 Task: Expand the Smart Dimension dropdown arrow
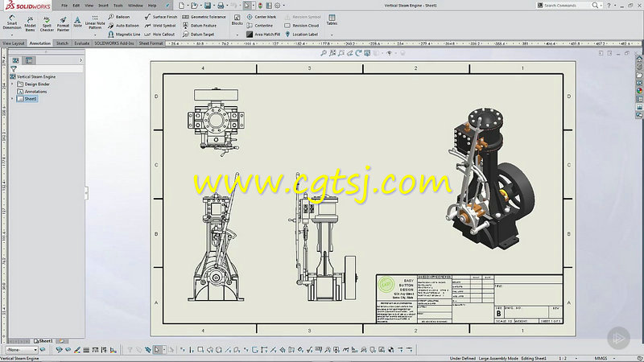point(12,35)
